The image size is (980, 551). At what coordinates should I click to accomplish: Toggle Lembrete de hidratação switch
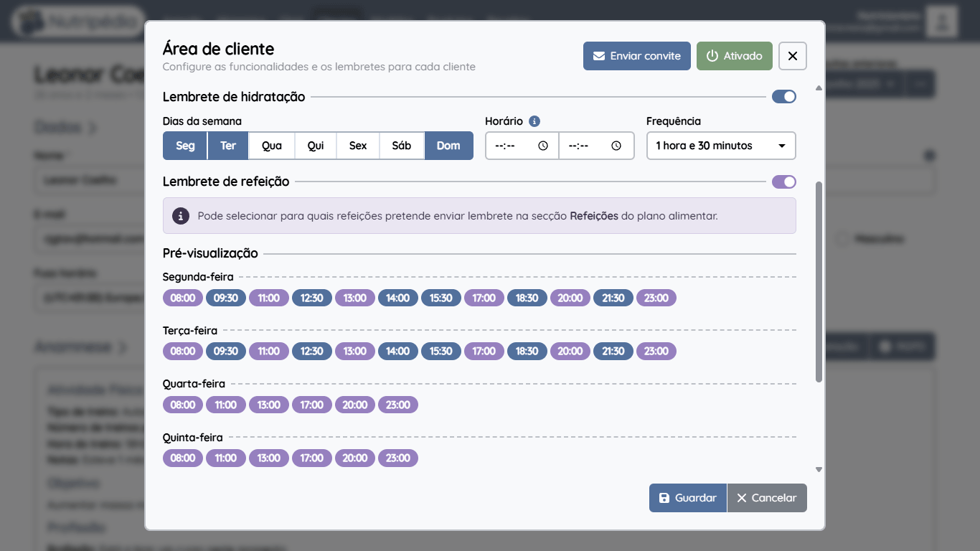(x=784, y=97)
